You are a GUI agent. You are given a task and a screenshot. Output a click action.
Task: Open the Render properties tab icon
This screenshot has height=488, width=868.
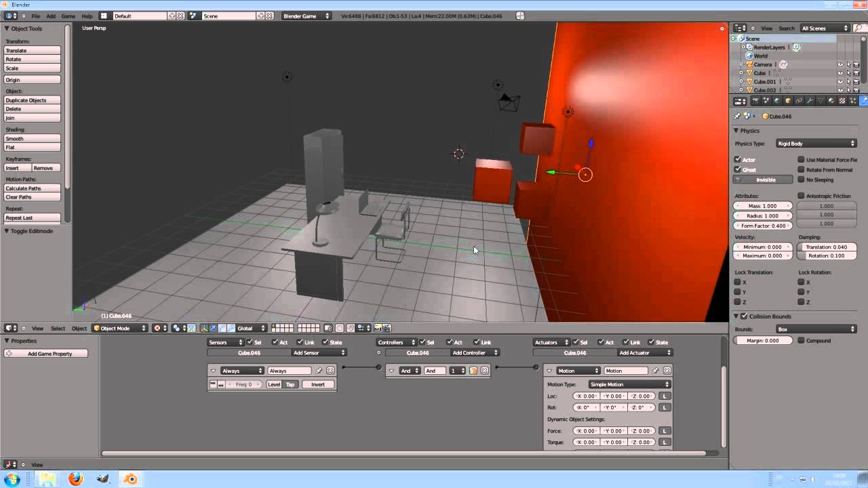point(755,100)
